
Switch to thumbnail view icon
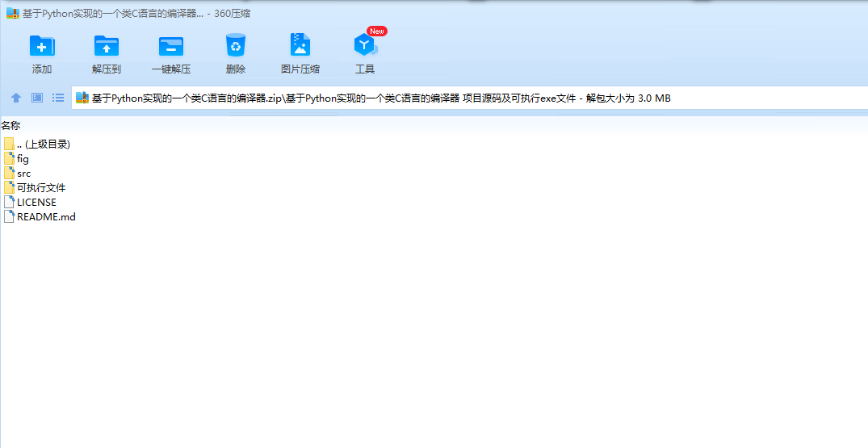click(x=37, y=98)
